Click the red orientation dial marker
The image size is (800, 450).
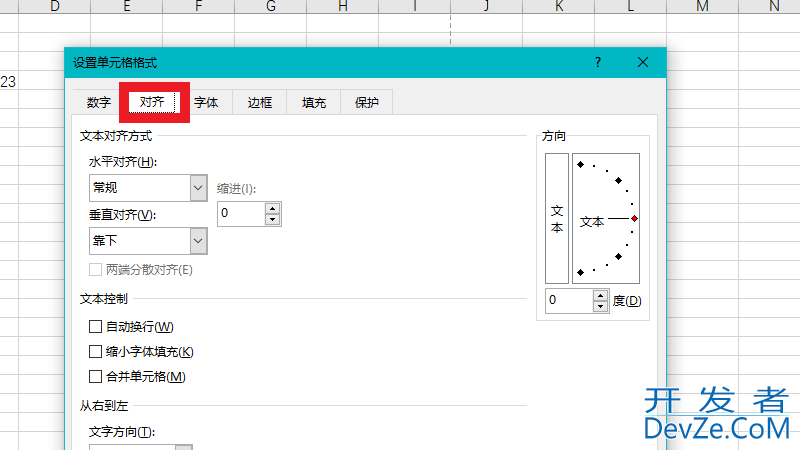coord(634,218)
